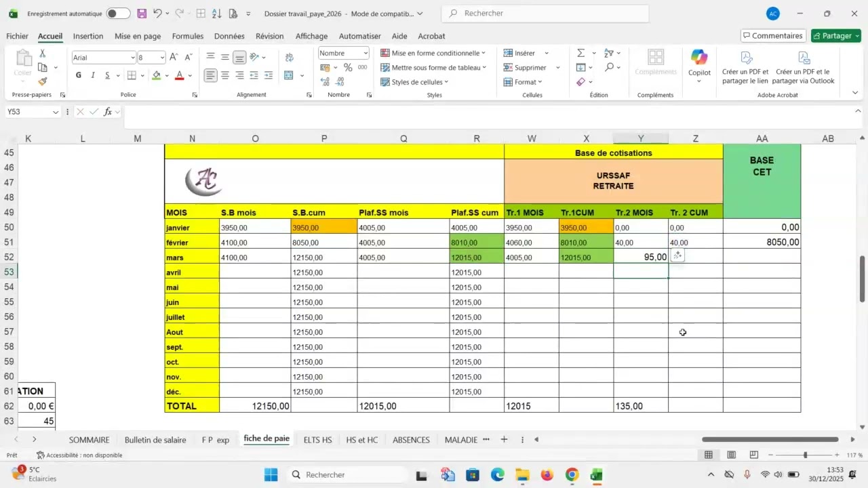Toggle top vertical alignment button
868x488 pixels.
(x=211, y=57)
